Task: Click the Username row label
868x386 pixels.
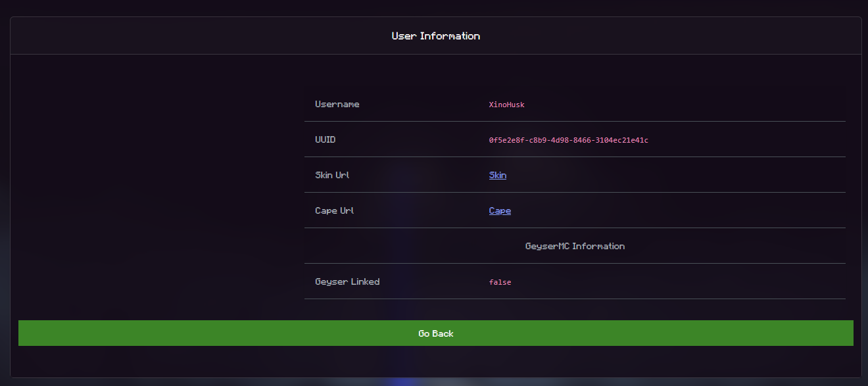Action: (x=337, y=105)
